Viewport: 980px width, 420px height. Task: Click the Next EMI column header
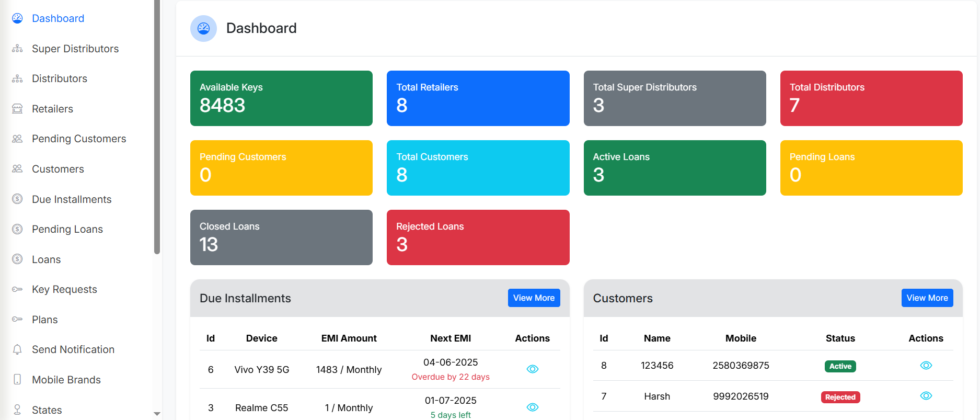pos(451,338)
